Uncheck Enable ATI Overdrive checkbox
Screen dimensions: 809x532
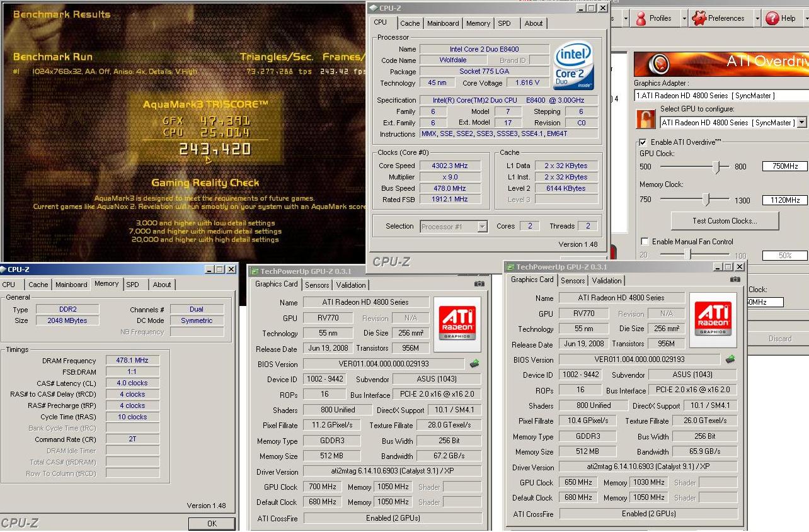click(x=643, y=142)
